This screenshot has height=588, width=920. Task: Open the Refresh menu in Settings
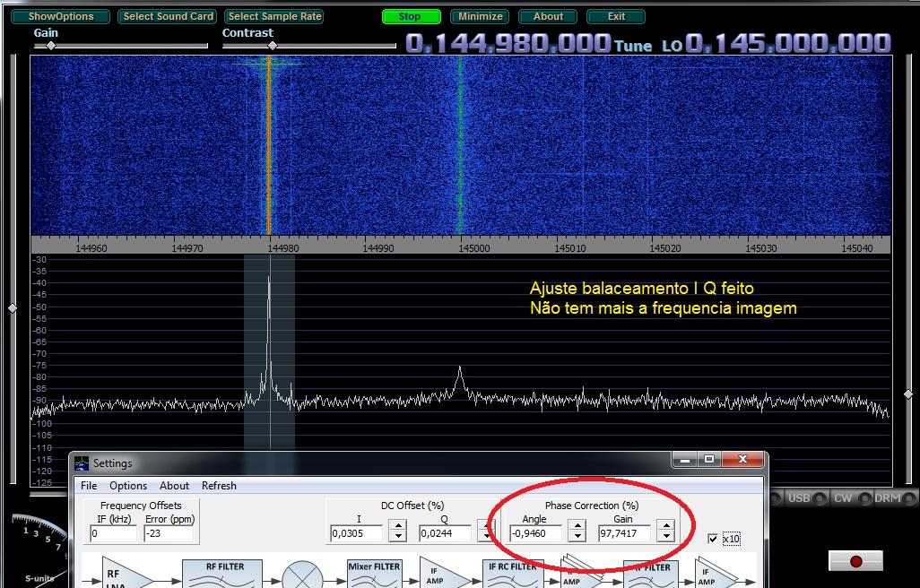click(x=219, y=486)
